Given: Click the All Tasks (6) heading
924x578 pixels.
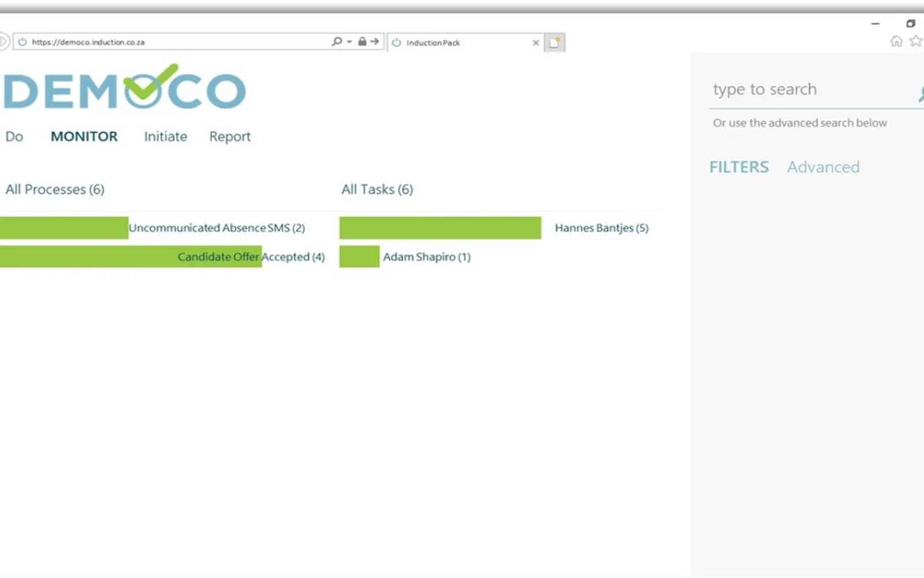Looking at the screenshot, I should 377,190.
